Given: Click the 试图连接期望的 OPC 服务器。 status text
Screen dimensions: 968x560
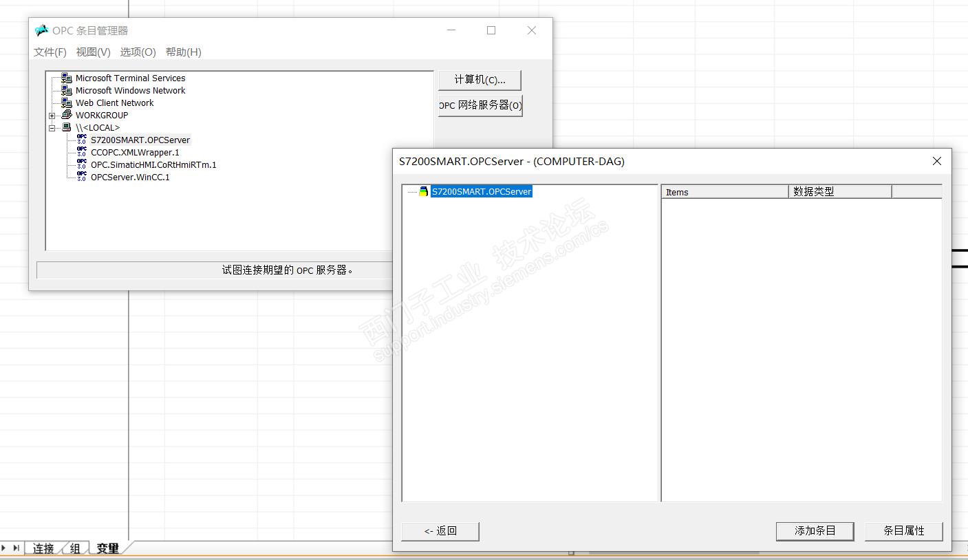Looking at the screenshot, I should [x=288, y=270].
